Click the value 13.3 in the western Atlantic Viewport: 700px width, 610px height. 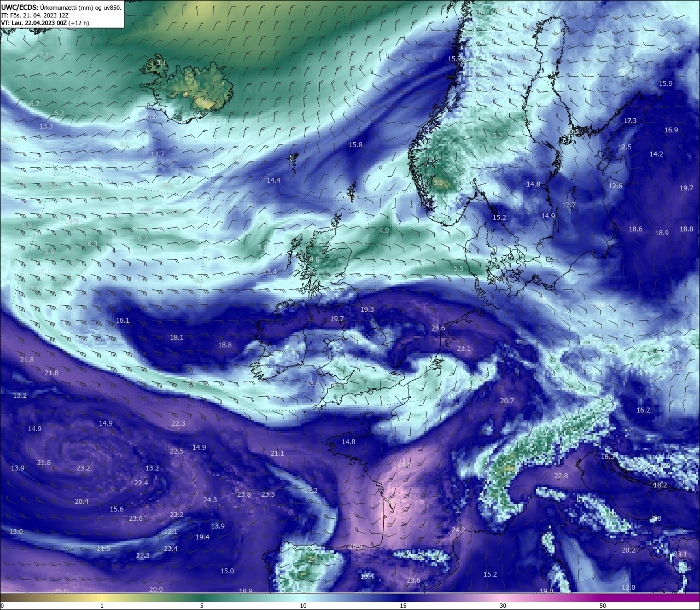[x=46, y=126]
